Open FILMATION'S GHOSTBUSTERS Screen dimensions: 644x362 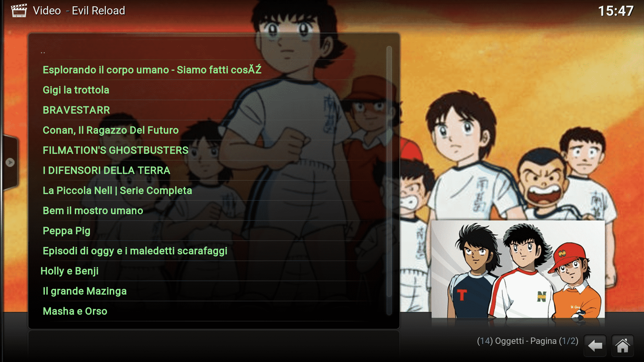click(208, 150)
